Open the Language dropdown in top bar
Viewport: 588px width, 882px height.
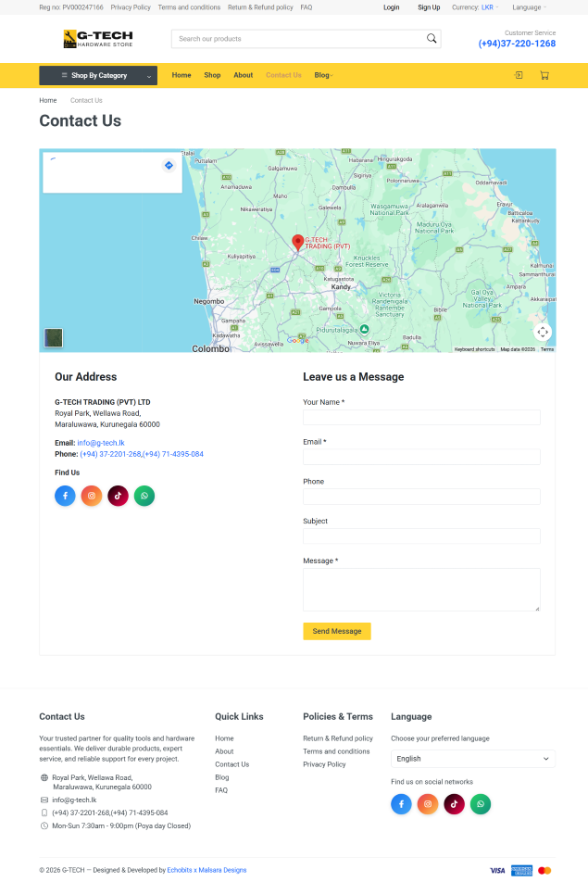529,7
